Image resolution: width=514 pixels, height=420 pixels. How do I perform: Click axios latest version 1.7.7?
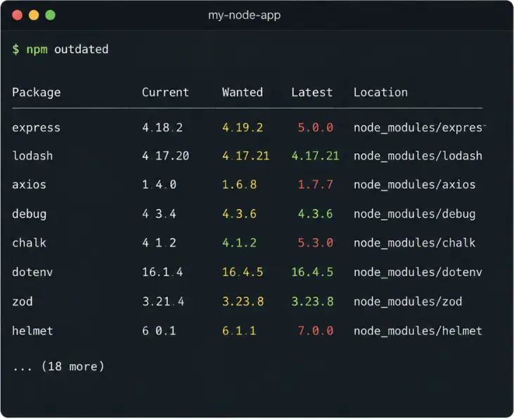click(x=315, y=185)
